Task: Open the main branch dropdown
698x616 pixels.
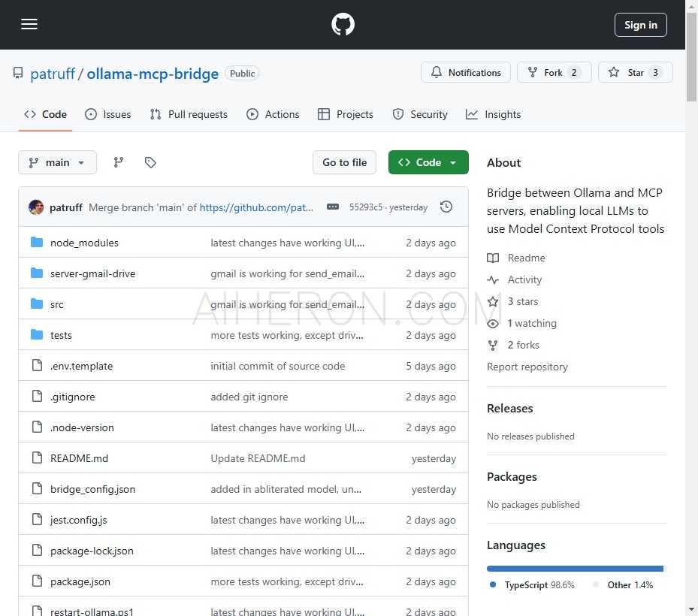Action: 57,162
